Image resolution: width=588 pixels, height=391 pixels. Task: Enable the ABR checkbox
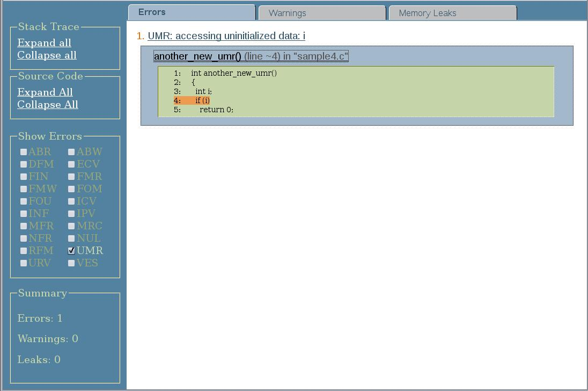coord(24,152)
